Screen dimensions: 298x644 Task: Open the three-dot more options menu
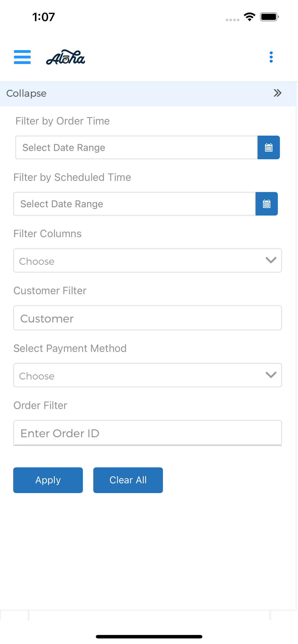pyautogui.click(x=271, y=57)
